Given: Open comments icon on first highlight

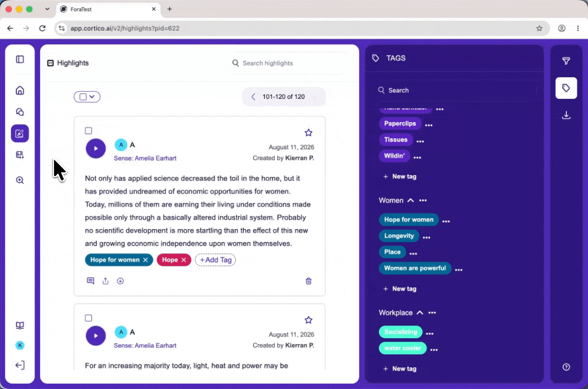Looking at the screenshot, I should coord(90,281).
